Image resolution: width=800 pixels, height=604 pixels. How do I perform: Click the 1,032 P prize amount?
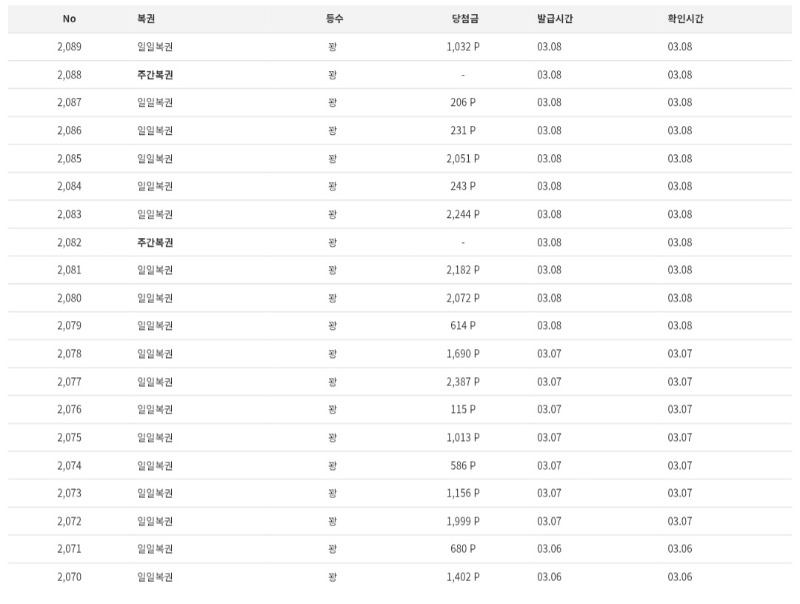pos(463,47)
